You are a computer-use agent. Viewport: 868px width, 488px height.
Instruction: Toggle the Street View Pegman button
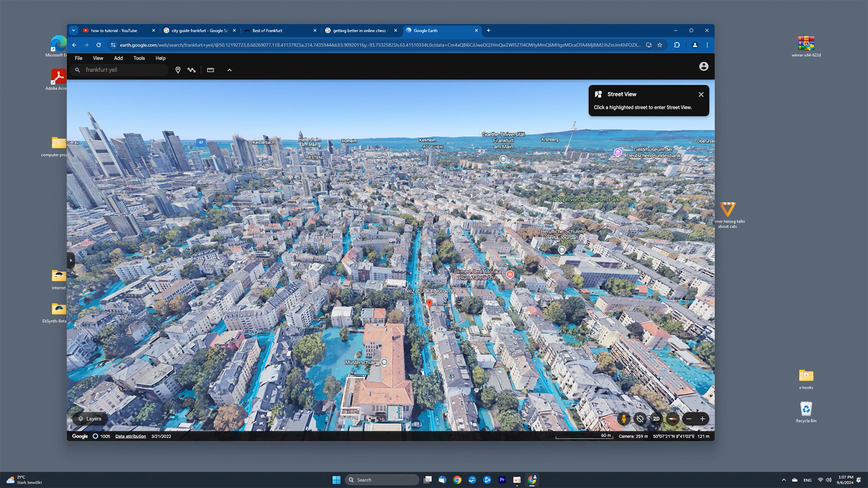[x=624, y=419]
